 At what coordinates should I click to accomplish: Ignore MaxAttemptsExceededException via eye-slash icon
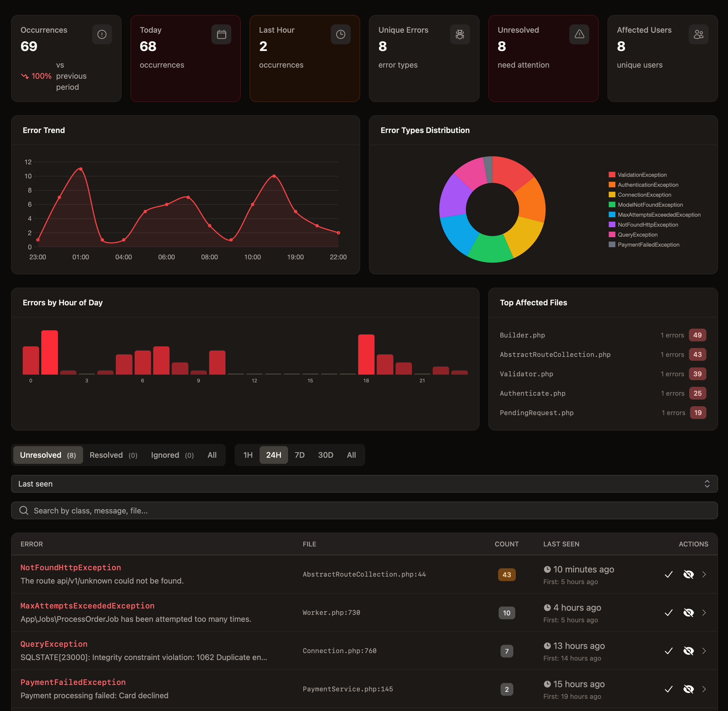(688, 613)
